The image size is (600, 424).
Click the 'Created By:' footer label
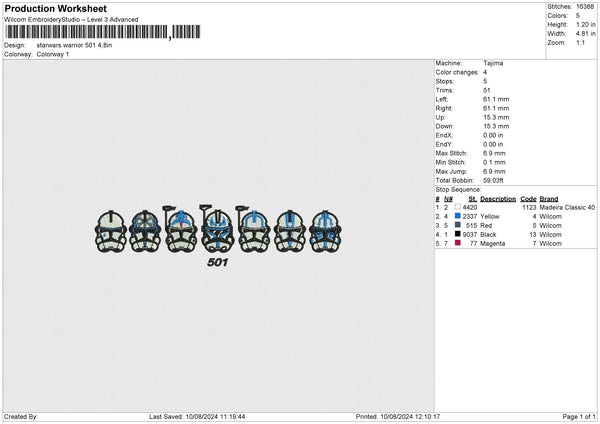pyautogui.click(x=21, y=417)
